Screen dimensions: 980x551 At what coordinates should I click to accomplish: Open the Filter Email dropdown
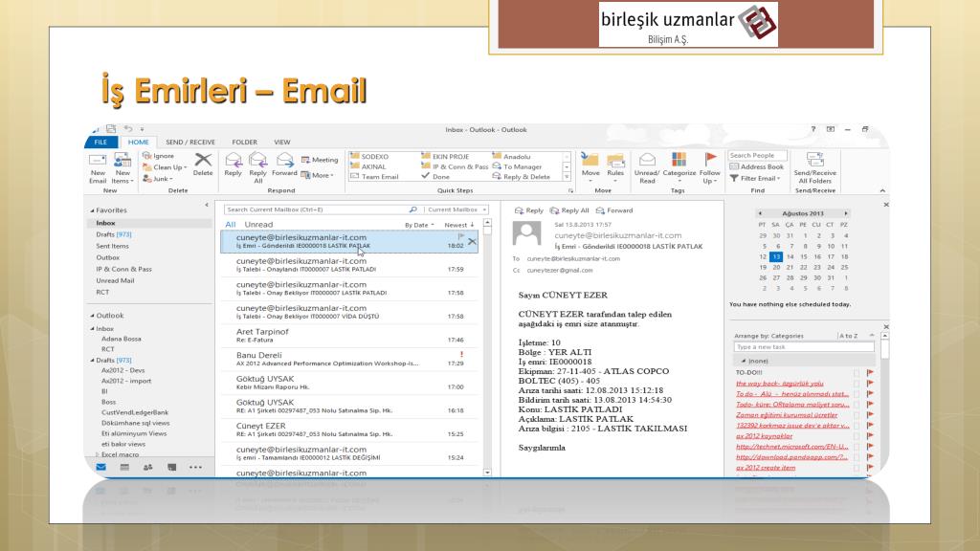755,179
